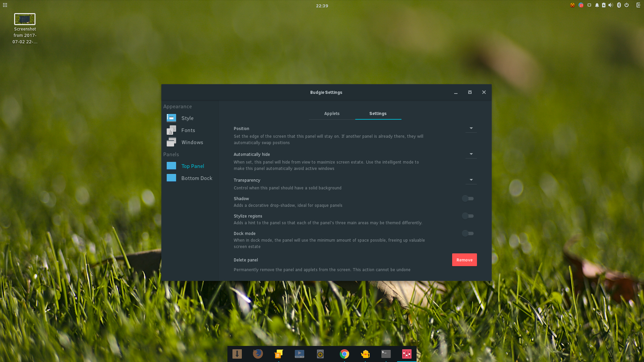The height and width of the screenshot is (362, 644).
Task: Click the red Remove button
Action: coord(464,260)
